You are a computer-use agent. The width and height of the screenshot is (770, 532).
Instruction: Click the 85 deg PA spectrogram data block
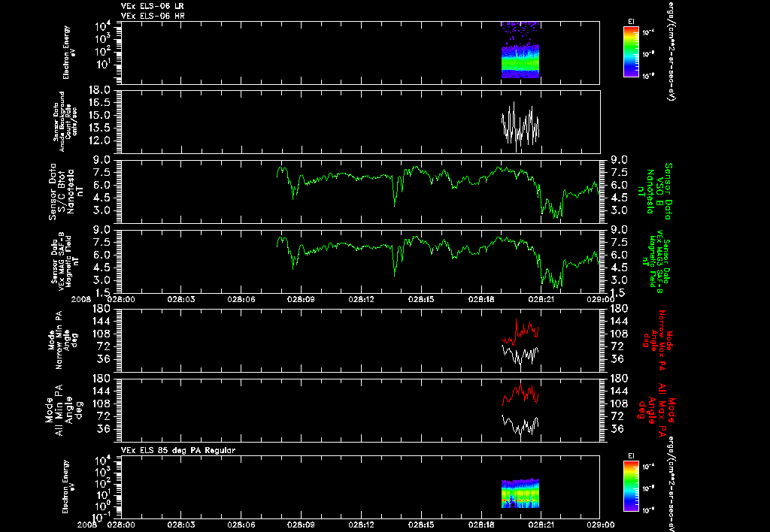[520, 493]
